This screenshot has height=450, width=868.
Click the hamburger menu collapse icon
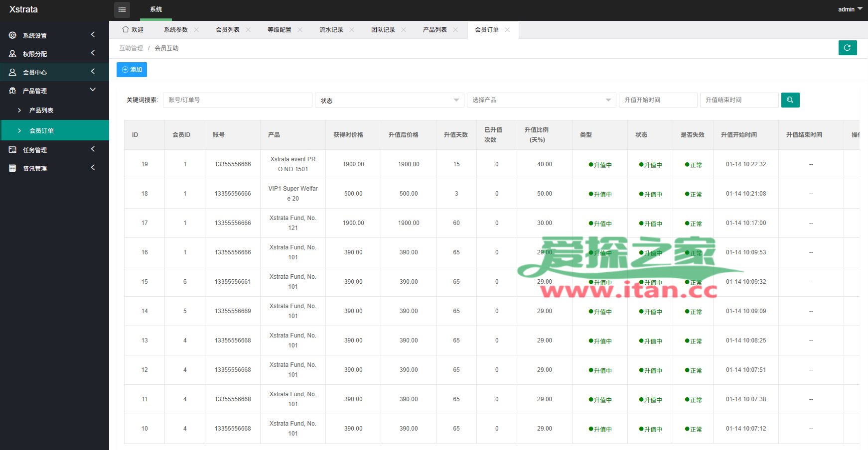click(x=122, y=9)
